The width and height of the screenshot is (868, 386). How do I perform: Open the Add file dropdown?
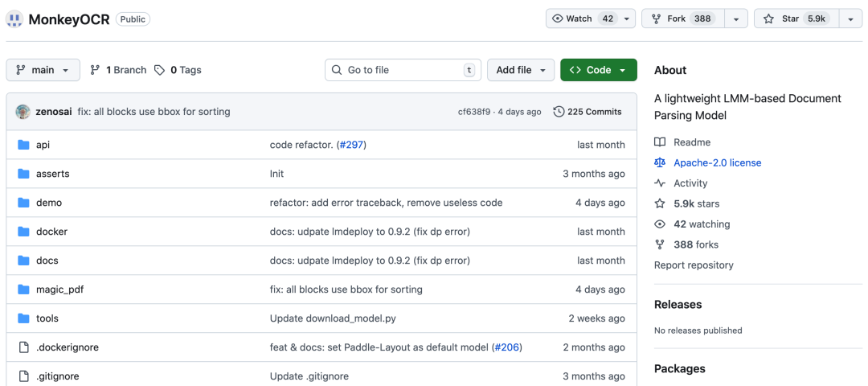pos(521,70)
